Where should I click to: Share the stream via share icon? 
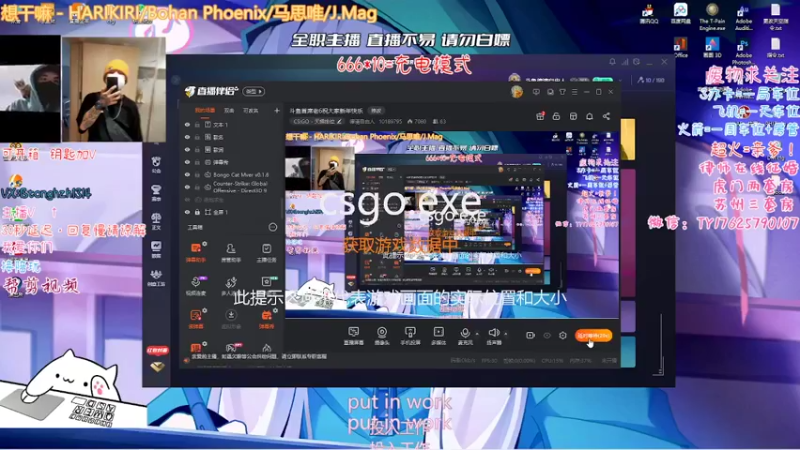pos(606,116)
